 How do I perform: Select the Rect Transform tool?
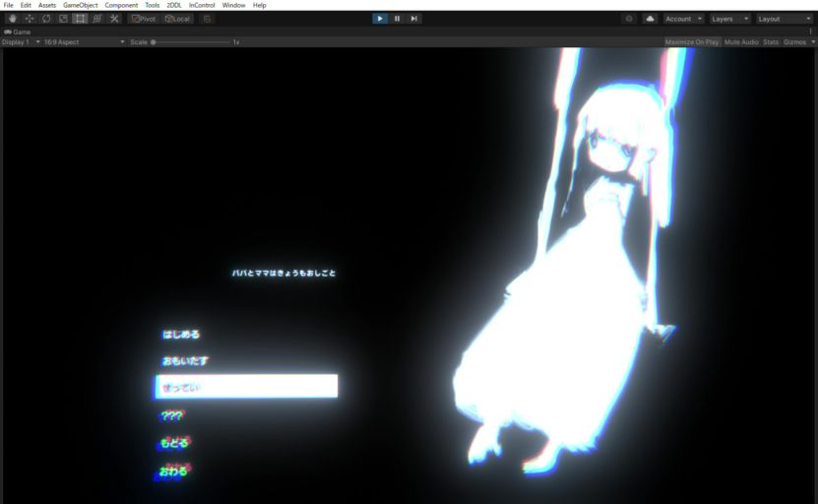(80, 19)
